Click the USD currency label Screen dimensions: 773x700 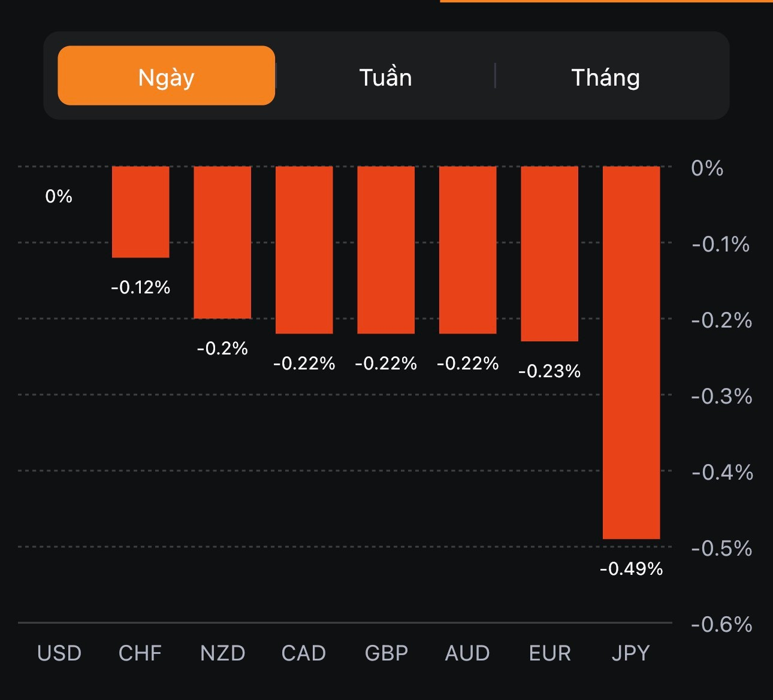pos(59,653)
